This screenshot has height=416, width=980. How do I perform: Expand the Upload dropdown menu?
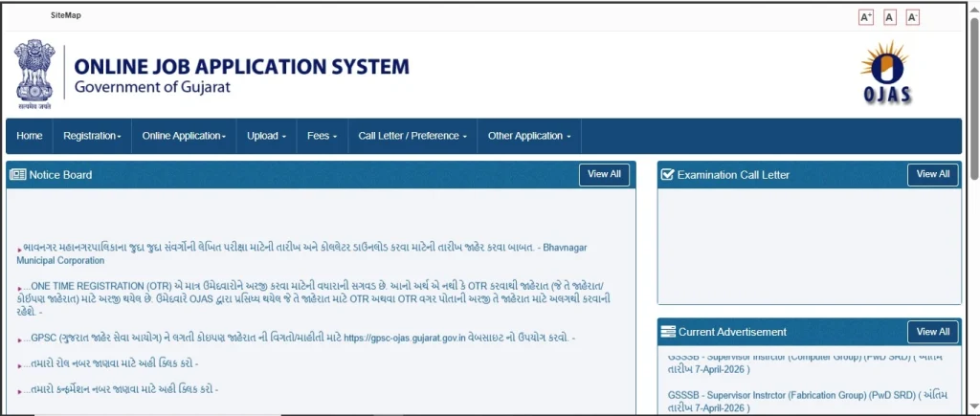[x=266, y=136]
